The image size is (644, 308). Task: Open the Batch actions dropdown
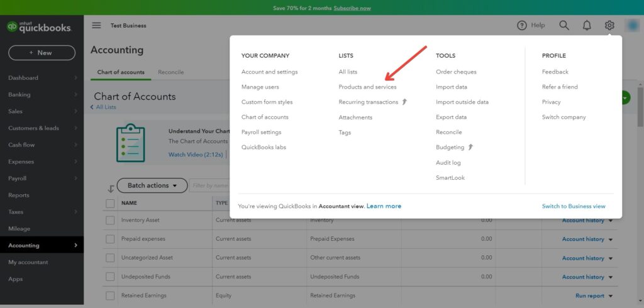tap(152, 185)
